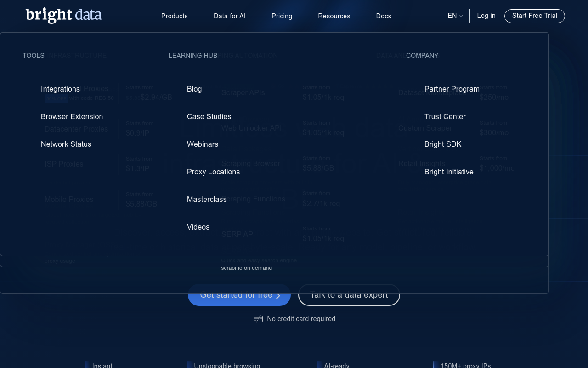Viewport: 588px width, 368px height.
Task: Open Case Studies
Action: pyautogui.click(x=209, y=116)
